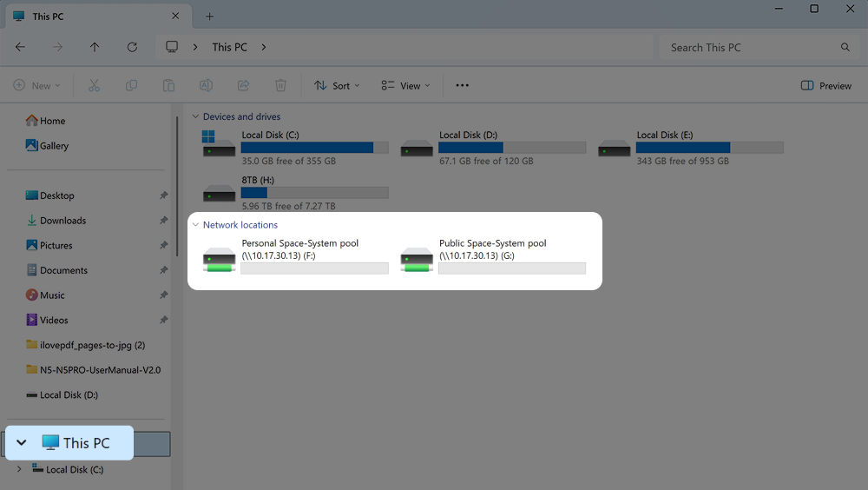Open a new tab with plus button
Image resolution: width=868 pixels, height=490 pixels.
209,17
